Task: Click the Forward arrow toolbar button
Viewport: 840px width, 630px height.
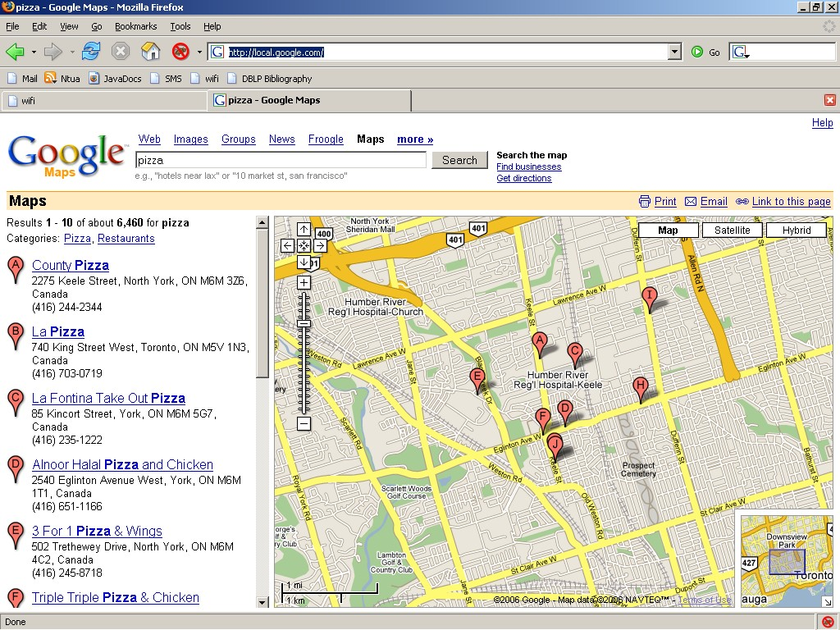Action: tap(53, 52)
